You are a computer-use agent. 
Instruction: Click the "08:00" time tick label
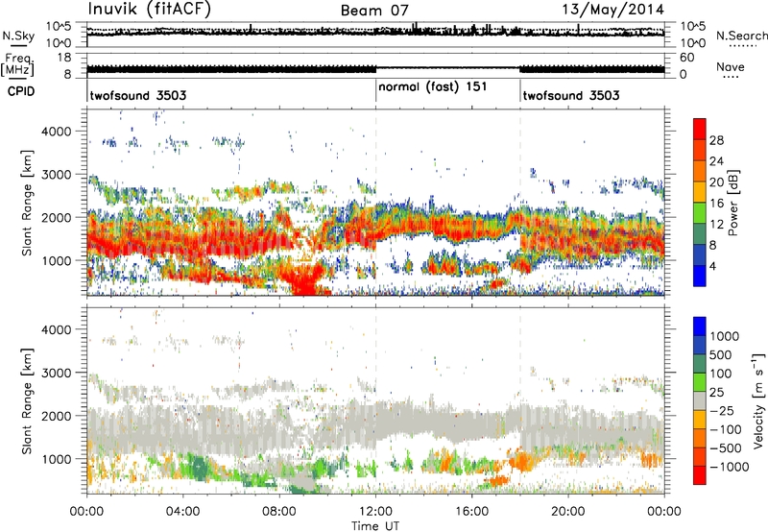[279, 512]
